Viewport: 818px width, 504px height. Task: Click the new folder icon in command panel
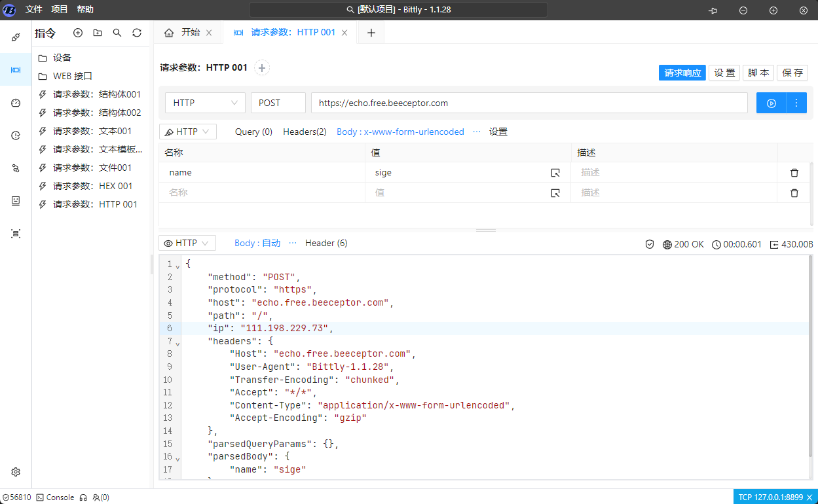point(98,33)
